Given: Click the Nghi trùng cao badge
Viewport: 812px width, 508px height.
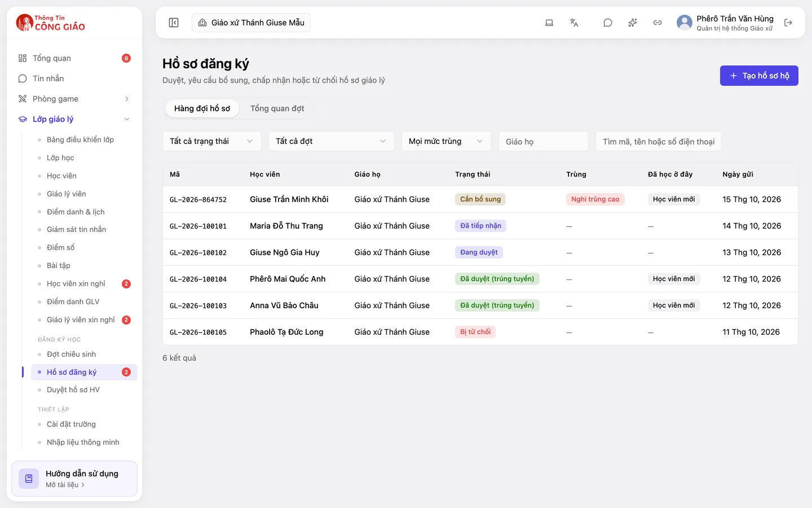Looking at the screenshot, I should coord(595,199).
